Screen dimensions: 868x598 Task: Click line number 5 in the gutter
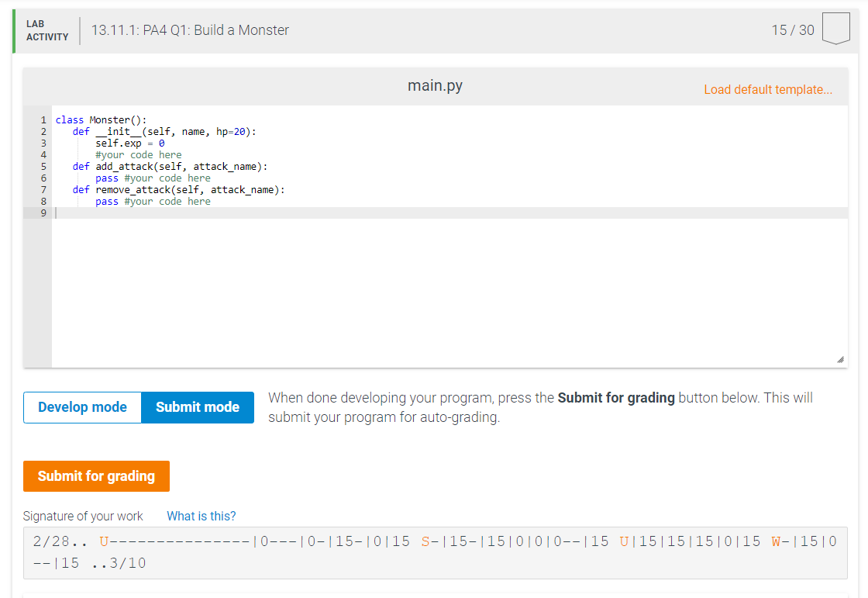tap(43, 166)
